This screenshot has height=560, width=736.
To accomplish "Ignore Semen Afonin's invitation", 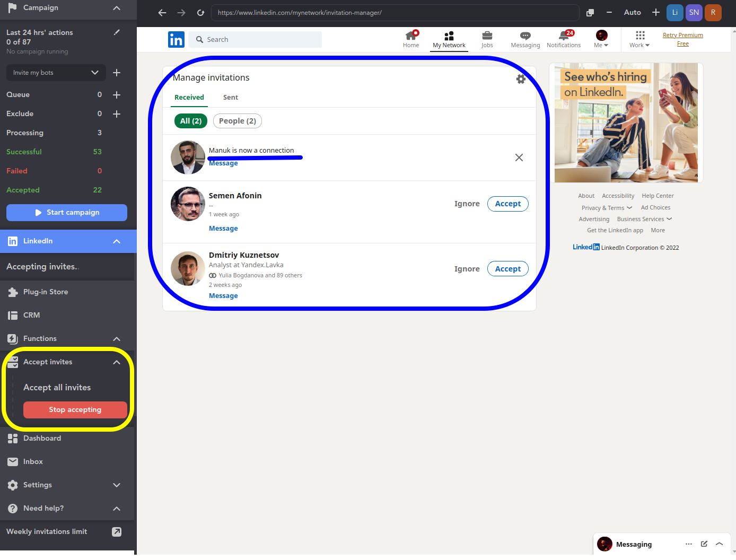I will click(x=467, y=204).
